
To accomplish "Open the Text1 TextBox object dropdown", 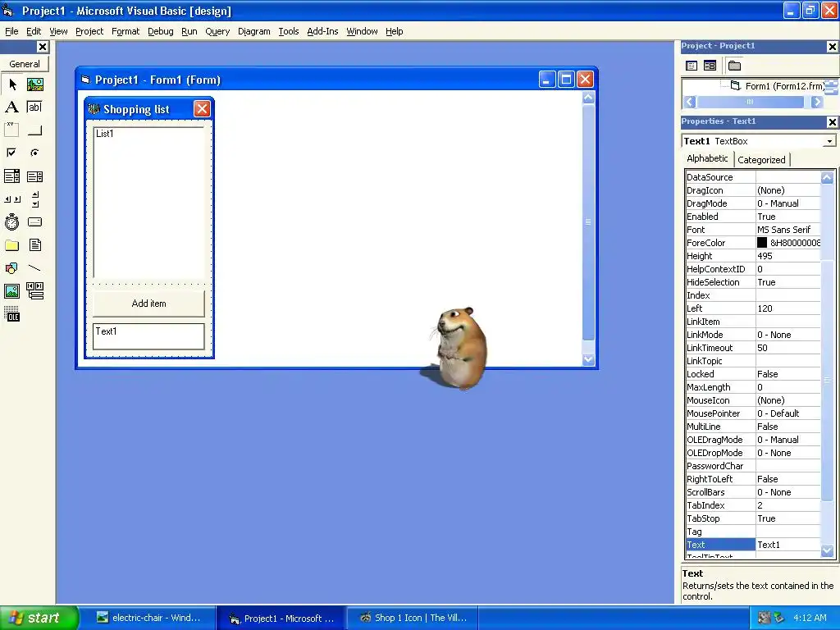I will pos(829,141).
